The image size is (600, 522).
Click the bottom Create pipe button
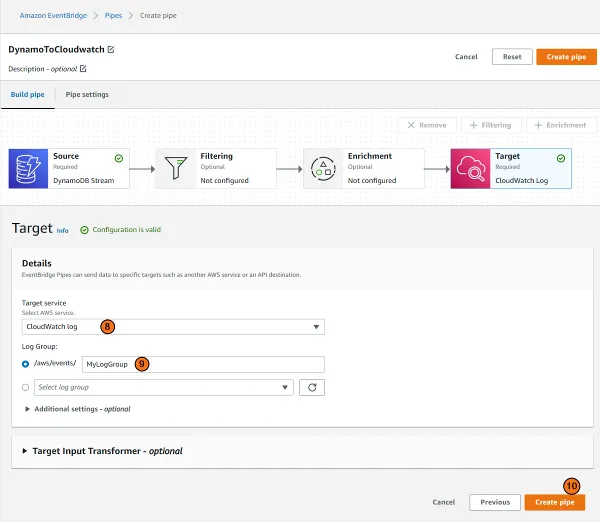[554, 502]
